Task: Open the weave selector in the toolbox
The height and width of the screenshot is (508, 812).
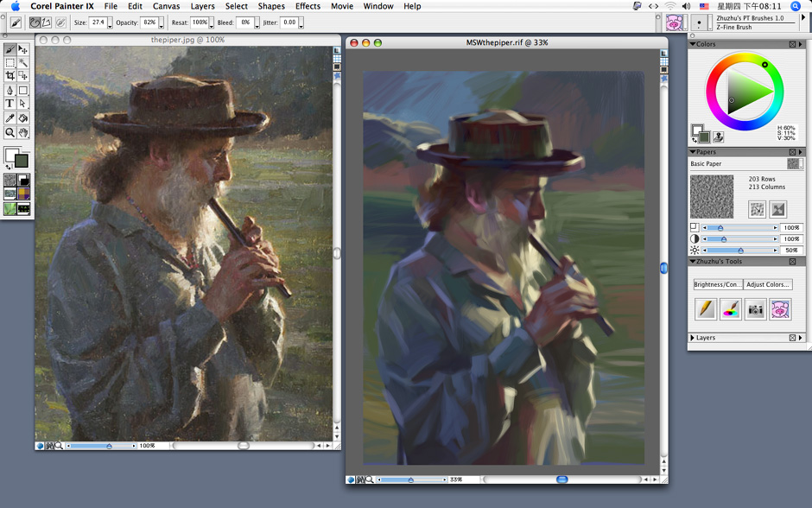Action: 24,194
